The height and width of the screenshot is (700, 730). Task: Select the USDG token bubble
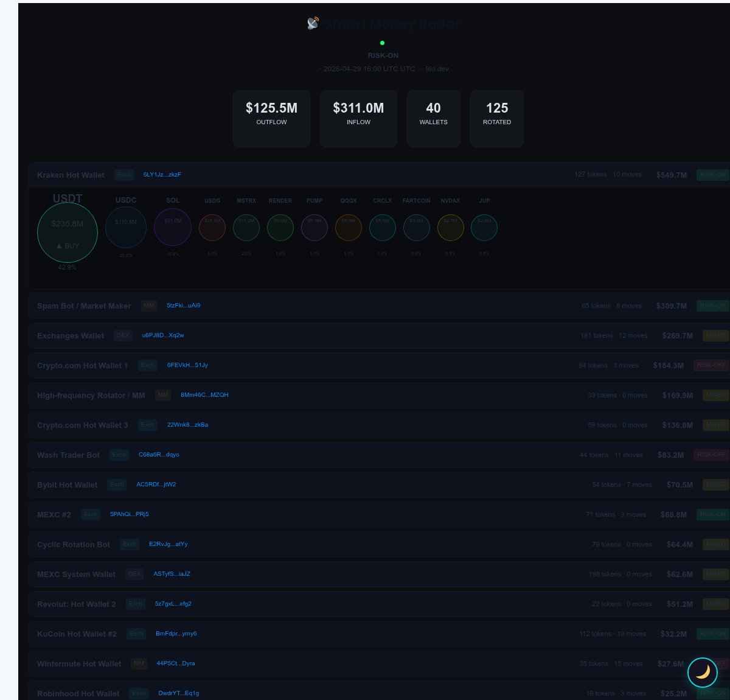click(212, 228)
